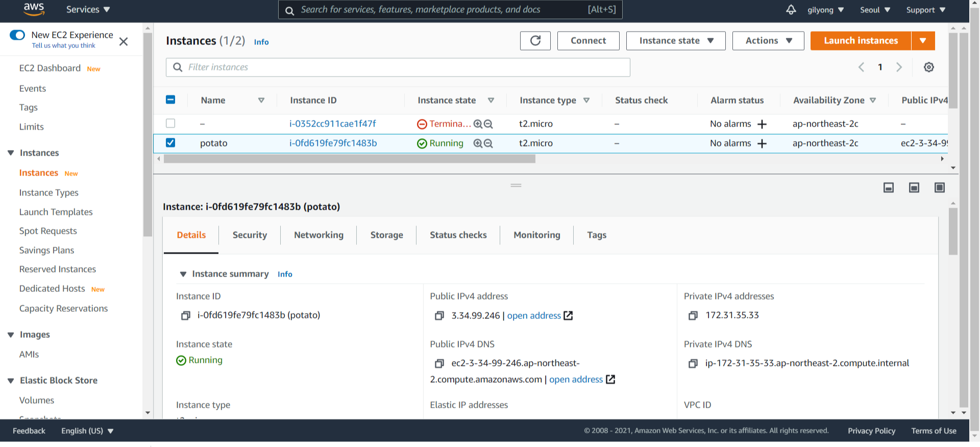The image size is (980, 447).
Task: Open table preferences gear icon
Action: (x=929, y=67)
